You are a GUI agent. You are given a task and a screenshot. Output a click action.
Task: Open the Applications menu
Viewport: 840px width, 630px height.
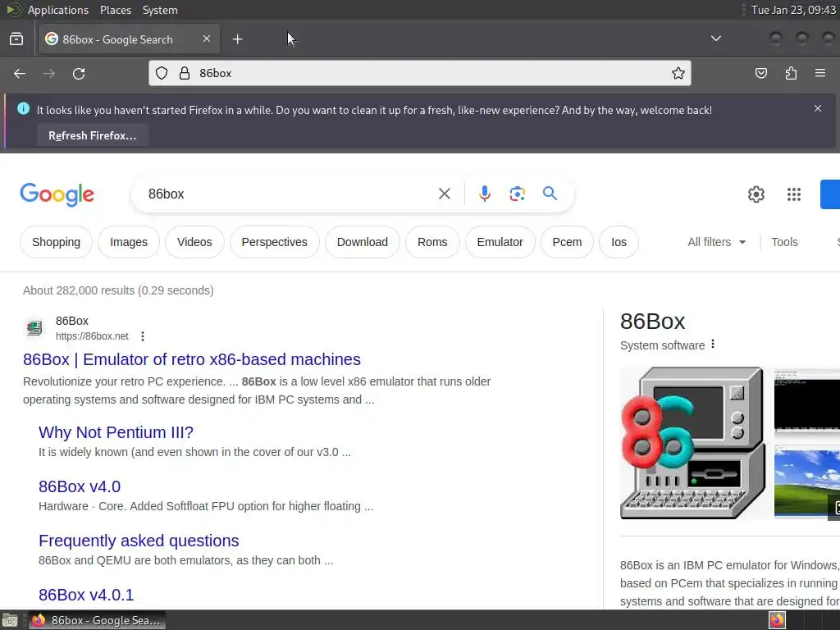tap(58, 10)
